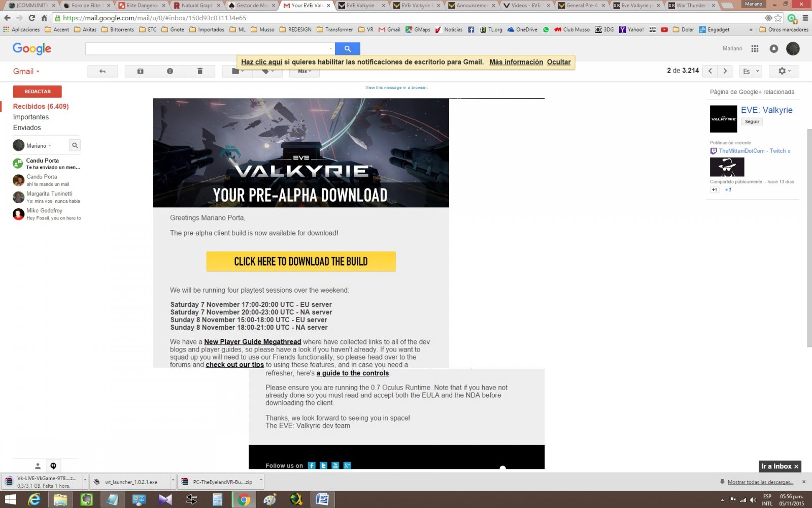Open Internet Explorer from the taskbar

(x=34, y=500)
